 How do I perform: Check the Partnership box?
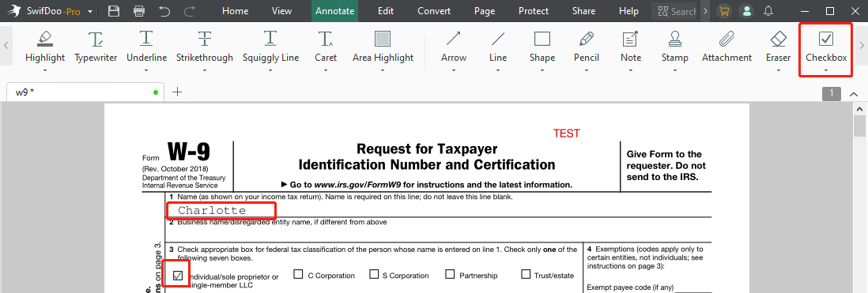(x=450, y=274)
